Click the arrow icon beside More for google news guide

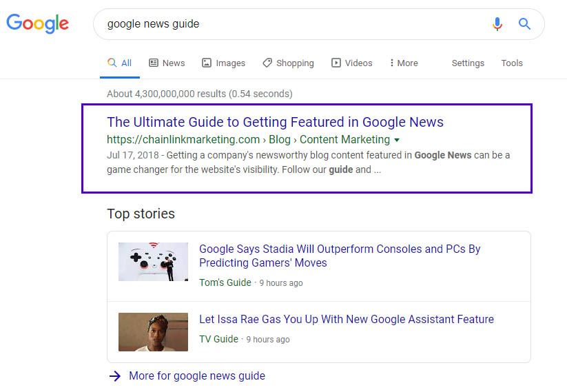(x=115, y=376)
